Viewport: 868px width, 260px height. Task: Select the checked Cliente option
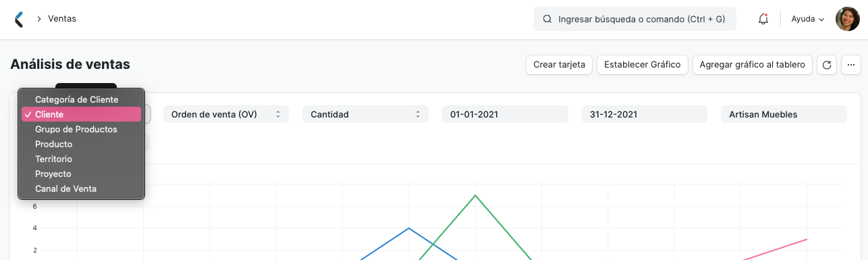point(81,114)
